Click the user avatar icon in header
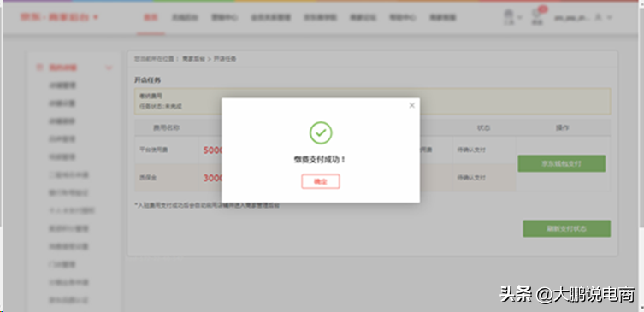Image resolution: width=644 pixels, height=312 pixels. coord(598,18)
